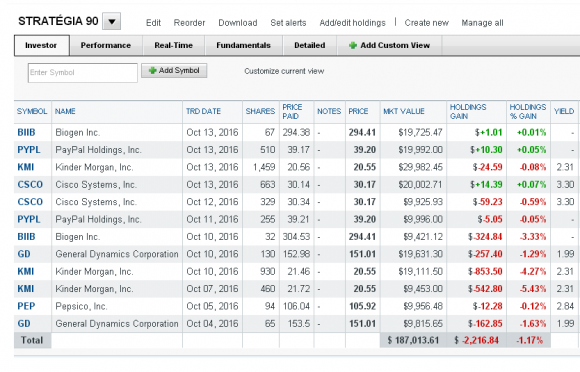Click Create new portfolio link
580x372 pixels.
coord(426,23)
